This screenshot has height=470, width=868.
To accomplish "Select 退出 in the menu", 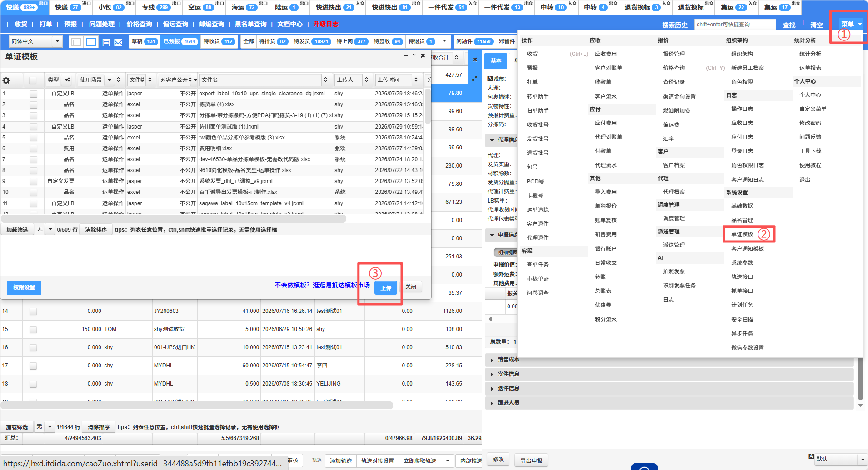I will coord(805,180).
